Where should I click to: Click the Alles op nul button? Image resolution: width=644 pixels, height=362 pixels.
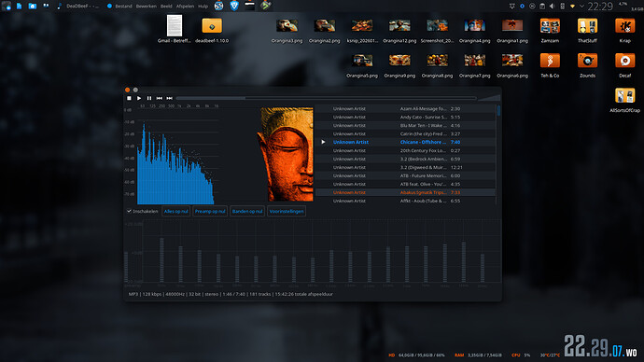click(x=175, y=212)
